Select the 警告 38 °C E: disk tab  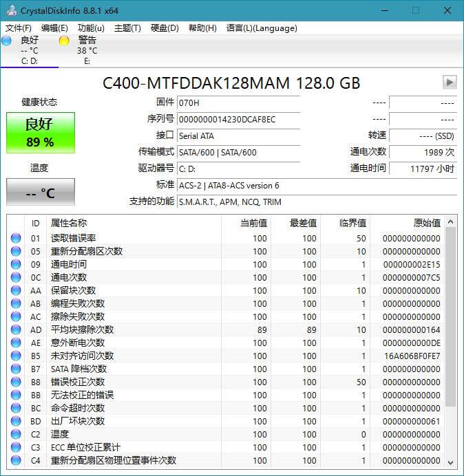(86, 50)
